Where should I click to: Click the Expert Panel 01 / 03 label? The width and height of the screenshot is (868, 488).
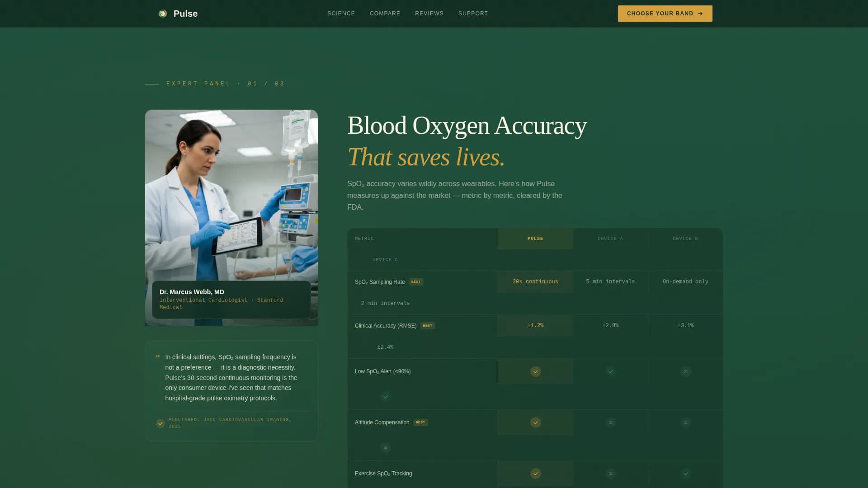click(226, 84)
